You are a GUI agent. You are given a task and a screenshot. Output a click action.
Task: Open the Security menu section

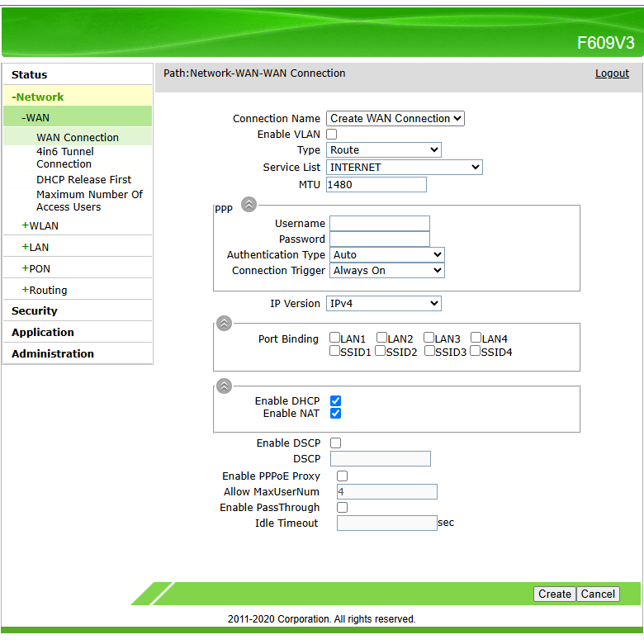point(35,311)
